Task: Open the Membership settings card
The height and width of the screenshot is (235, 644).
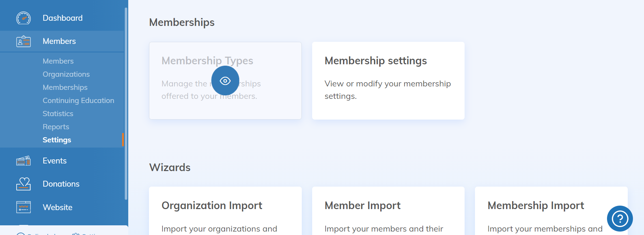Action: point(388,81)
